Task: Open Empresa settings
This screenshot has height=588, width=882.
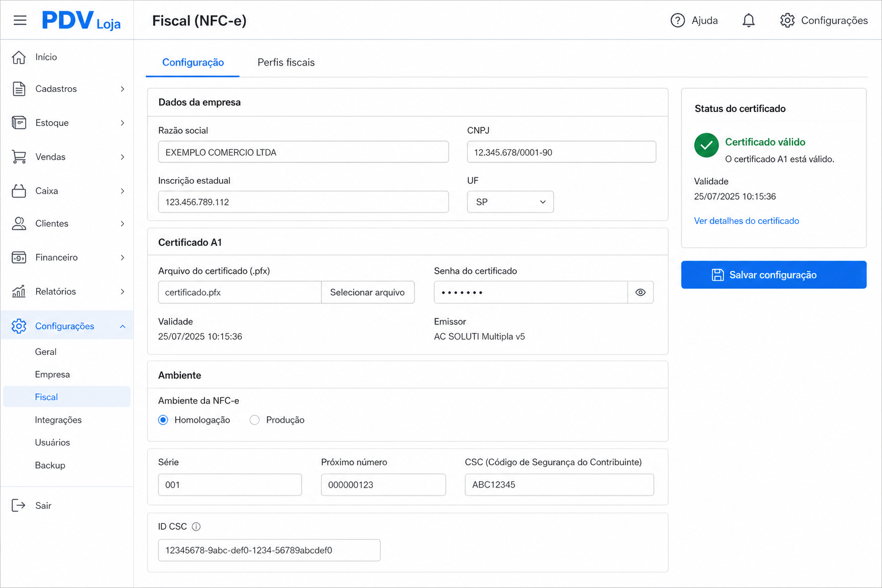Action: tap(52, 374)
